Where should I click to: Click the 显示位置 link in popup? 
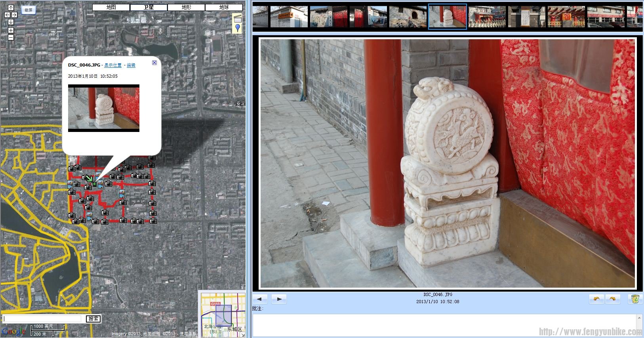click(113, 65)
